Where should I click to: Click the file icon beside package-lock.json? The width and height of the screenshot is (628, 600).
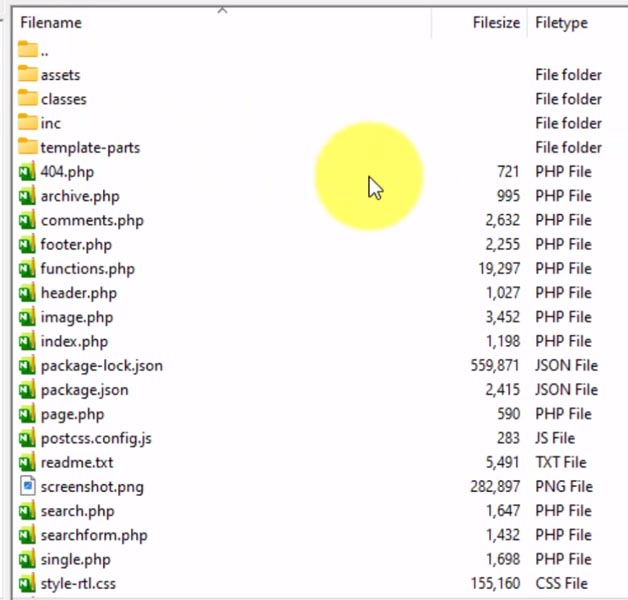27,366
